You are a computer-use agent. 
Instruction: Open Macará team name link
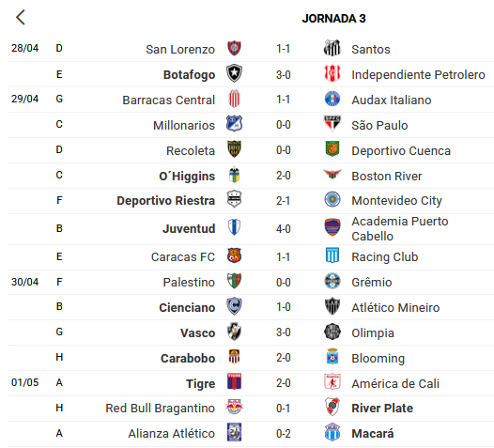373,434
